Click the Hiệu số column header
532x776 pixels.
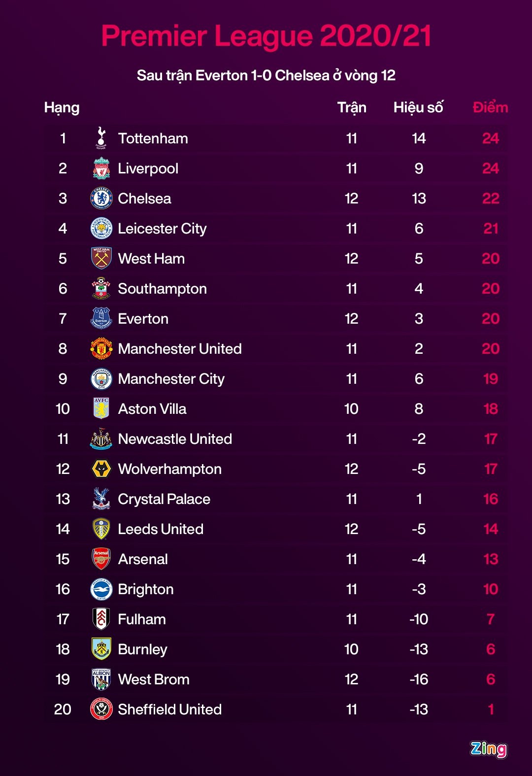tap(418, 107)
